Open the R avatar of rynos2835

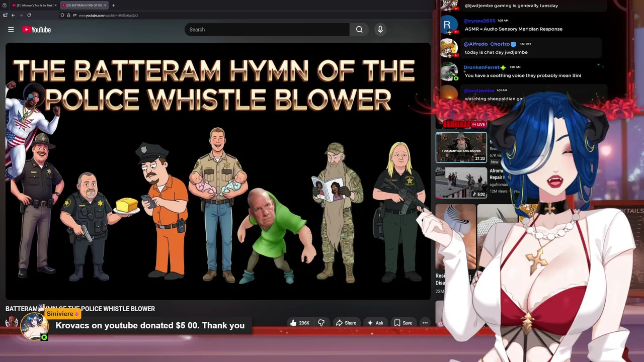click(449, 25)
